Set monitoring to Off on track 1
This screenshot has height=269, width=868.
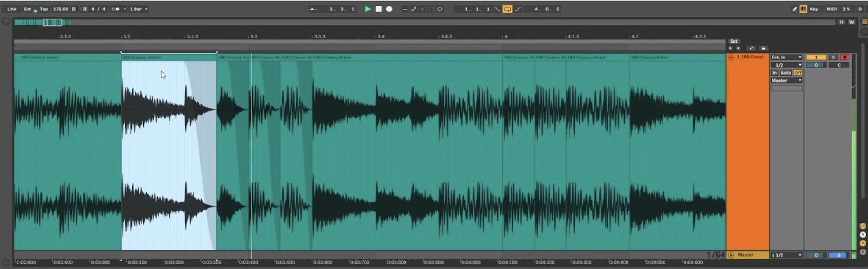click(x=798, y=73)
